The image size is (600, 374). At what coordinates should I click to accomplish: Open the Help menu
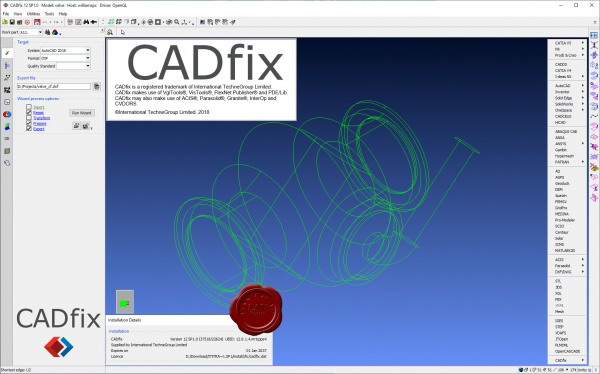coord(63,14)
